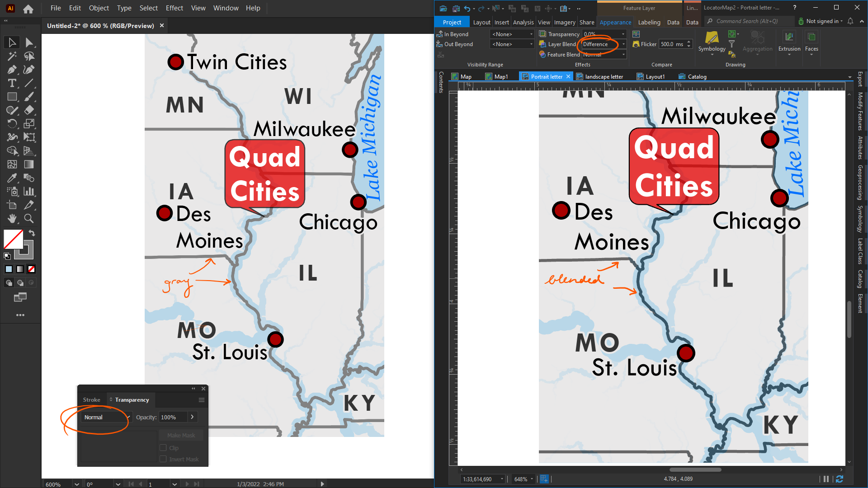Open the Symbology button in ArcGIS ribbon

(x=712, y=42)
